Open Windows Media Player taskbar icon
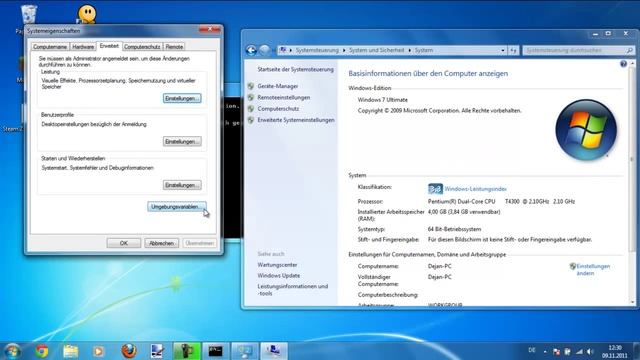This screenshot has height=360, width=640. 98,351
